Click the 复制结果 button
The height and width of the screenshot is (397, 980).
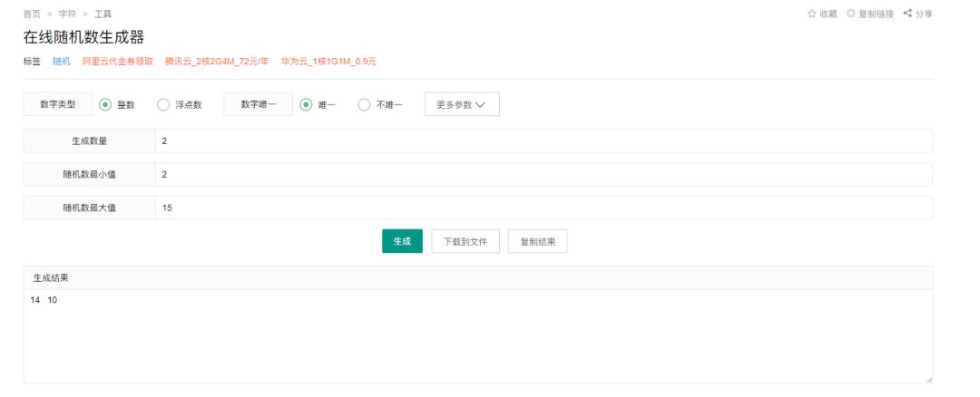537,241
